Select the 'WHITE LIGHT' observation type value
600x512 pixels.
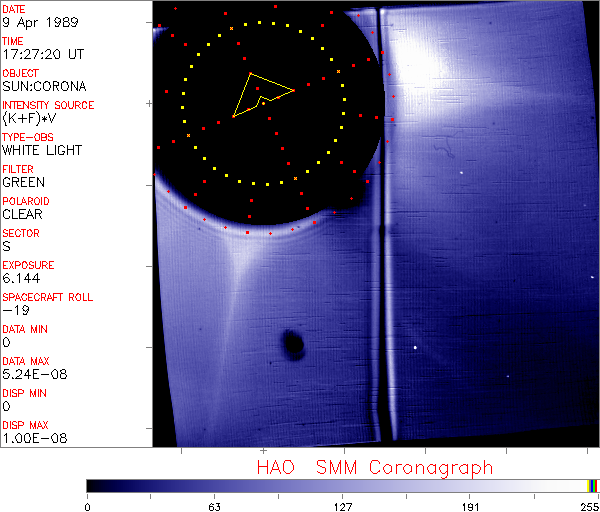tap(42, 150)
